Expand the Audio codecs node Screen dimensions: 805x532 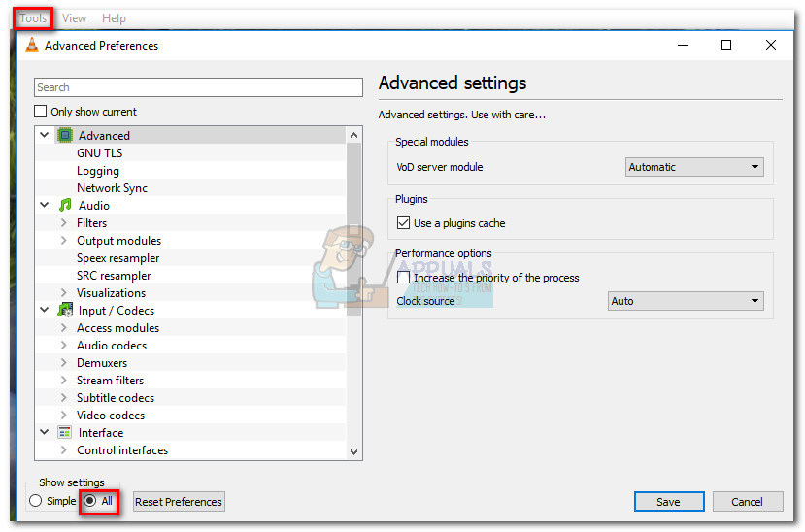pos(64,345)
